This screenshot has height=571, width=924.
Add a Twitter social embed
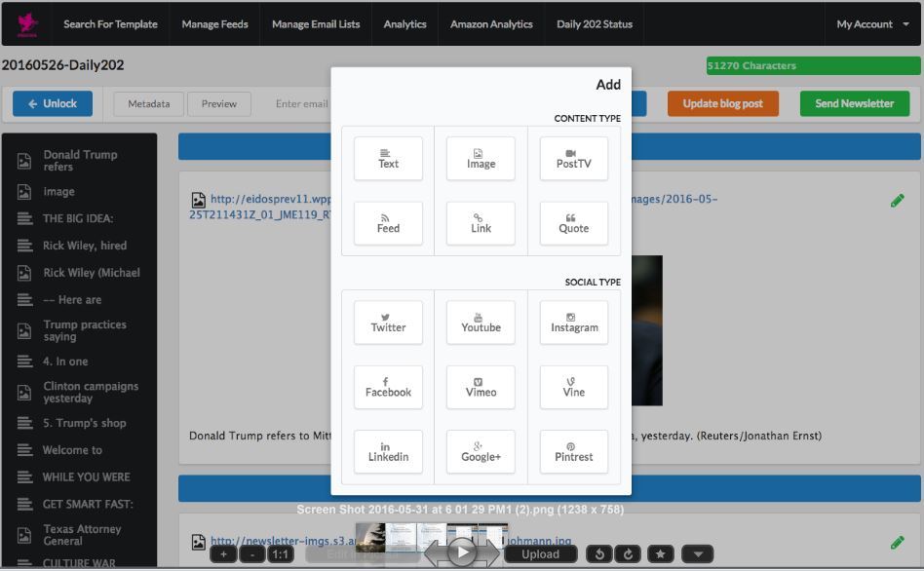click(x=388, y=323)
